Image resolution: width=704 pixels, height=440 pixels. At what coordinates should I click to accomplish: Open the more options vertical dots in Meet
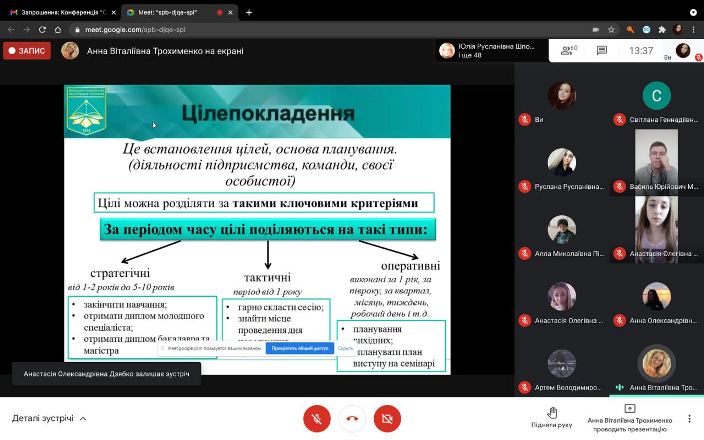pos(689,418)
